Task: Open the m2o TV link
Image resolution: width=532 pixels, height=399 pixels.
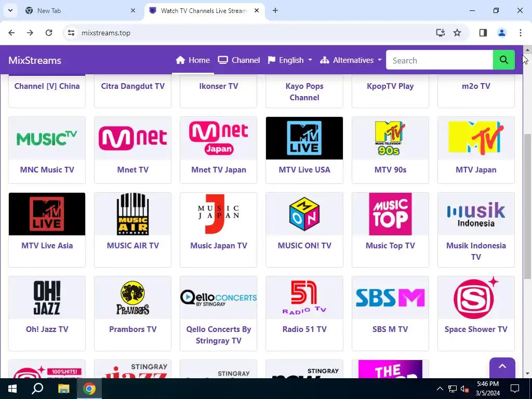Action: tap(476, 86)
